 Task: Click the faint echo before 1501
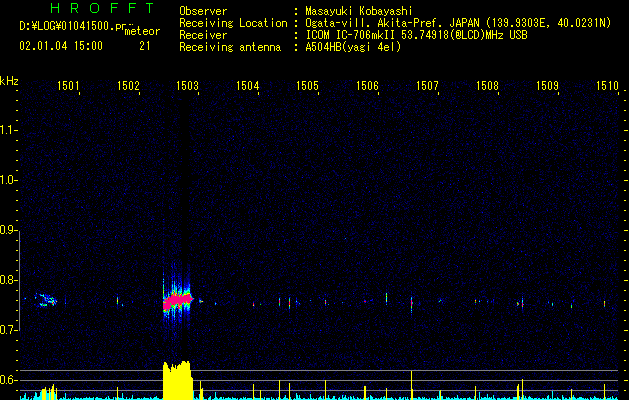[x=45, y=300]
